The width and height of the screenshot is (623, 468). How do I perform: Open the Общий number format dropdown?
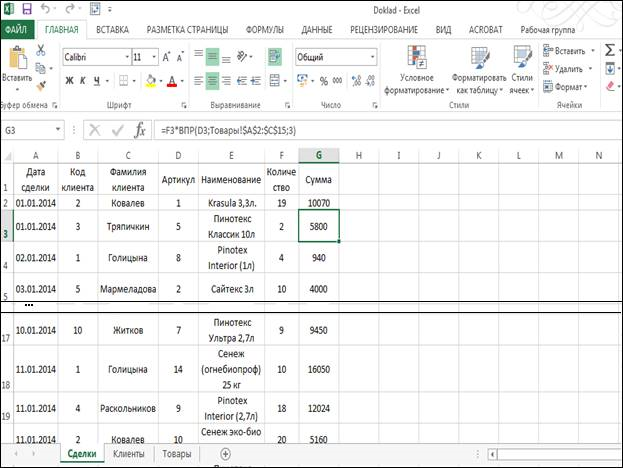(372, 57)
